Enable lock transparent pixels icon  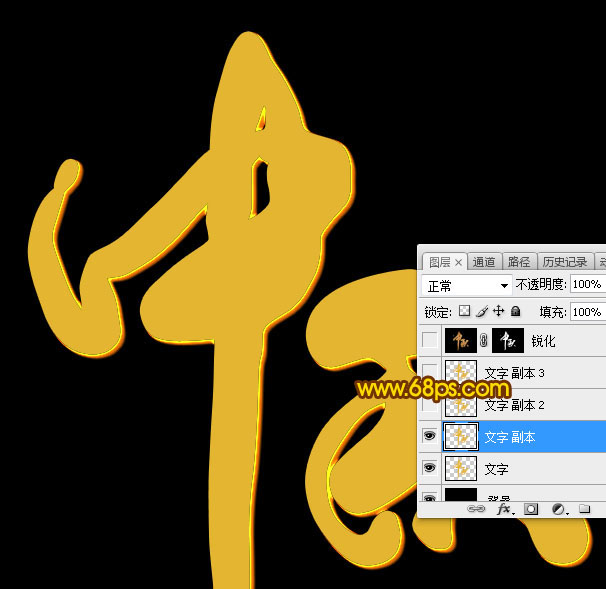point(464,311)
